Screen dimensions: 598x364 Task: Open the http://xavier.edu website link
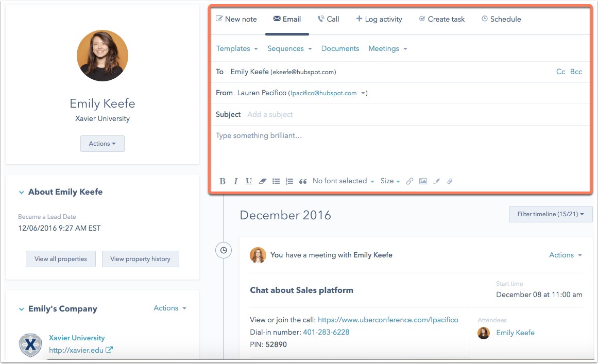point(76,350)
